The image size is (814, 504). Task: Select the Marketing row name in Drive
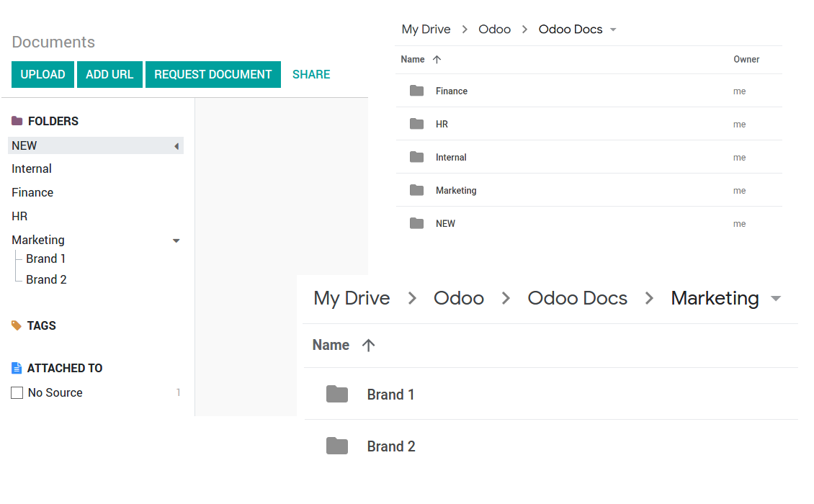pyautogui.click(x=456, y=191)
